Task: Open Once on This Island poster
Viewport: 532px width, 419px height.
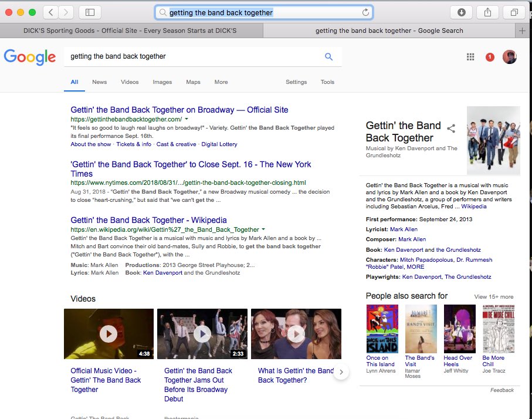Action: [382, 329]
